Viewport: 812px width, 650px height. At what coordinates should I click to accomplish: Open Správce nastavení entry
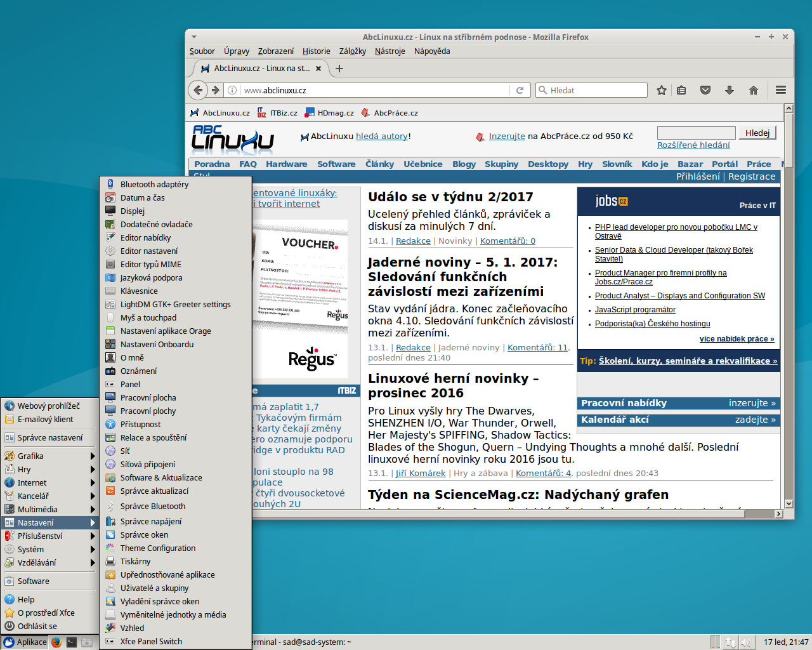point(49,437)
